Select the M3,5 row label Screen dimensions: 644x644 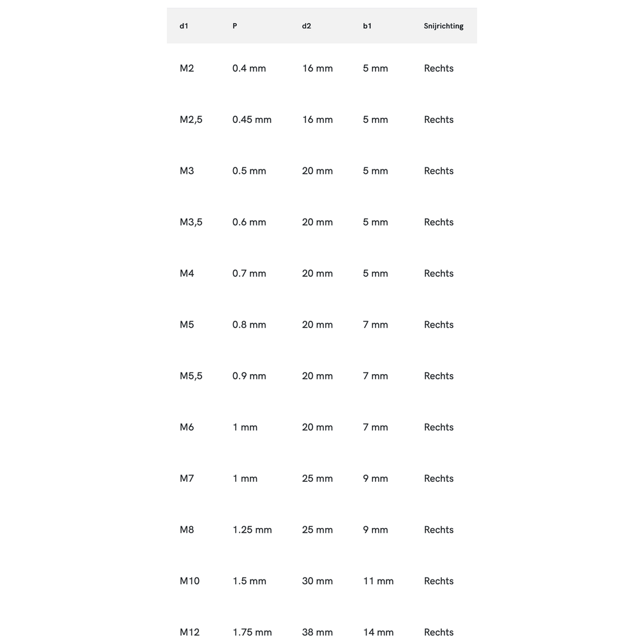[191, 222]
